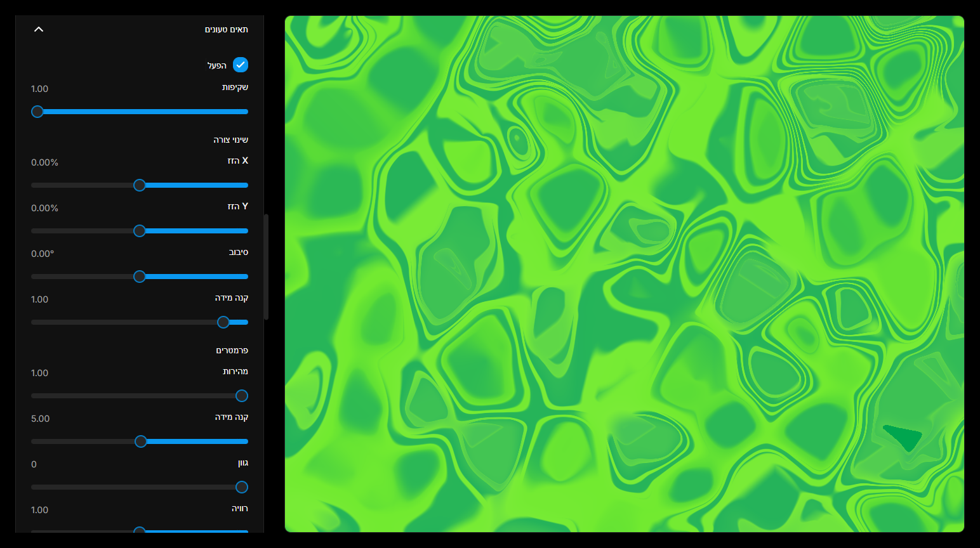Click the גוון slider handle

click(x=242, y=487)
